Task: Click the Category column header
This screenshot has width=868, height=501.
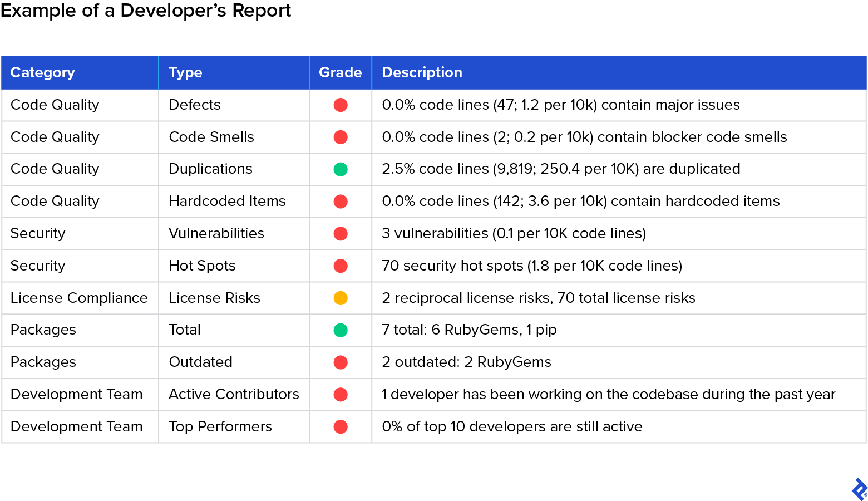Action: point(42,72)
